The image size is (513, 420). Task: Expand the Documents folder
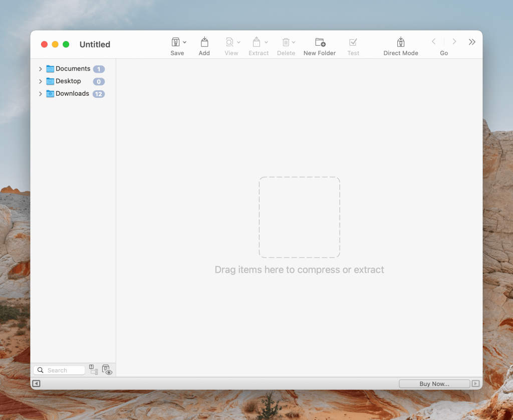click(40, 69)
